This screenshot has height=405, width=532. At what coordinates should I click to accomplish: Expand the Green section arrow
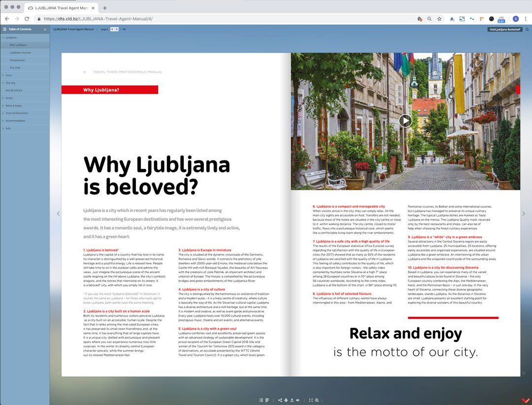tap(3, 98)
